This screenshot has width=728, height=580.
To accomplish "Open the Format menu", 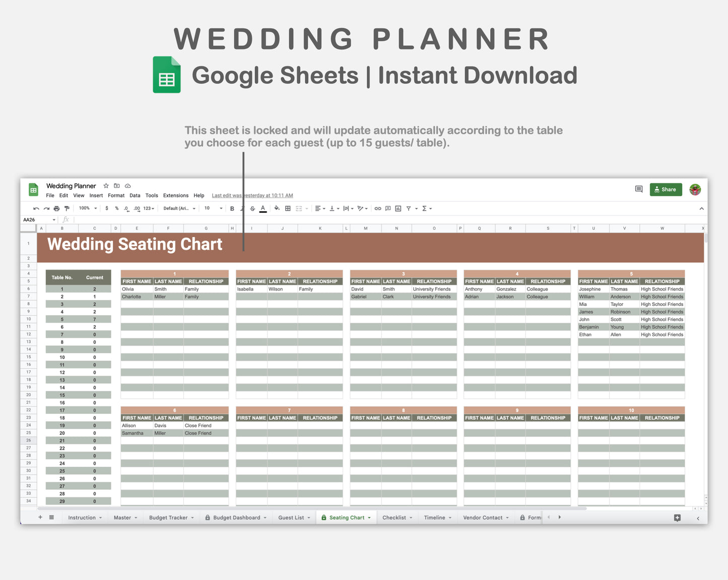I will (x=116, y=195).
